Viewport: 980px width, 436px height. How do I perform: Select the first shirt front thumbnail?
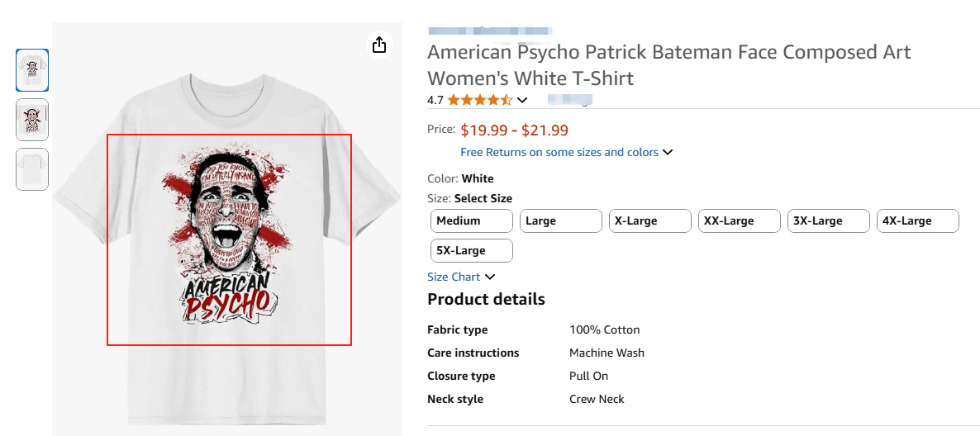tap(32, 70)
